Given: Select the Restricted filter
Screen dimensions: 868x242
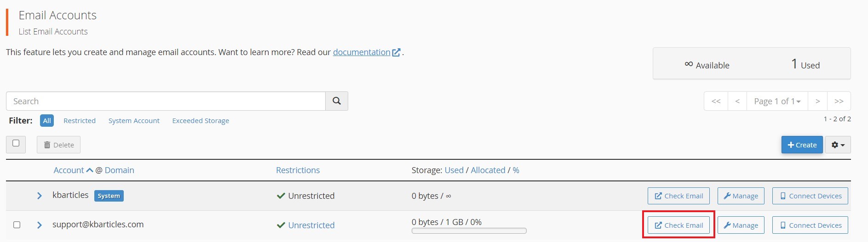Looking at the screenshot, I should click(x=80, y=120).
